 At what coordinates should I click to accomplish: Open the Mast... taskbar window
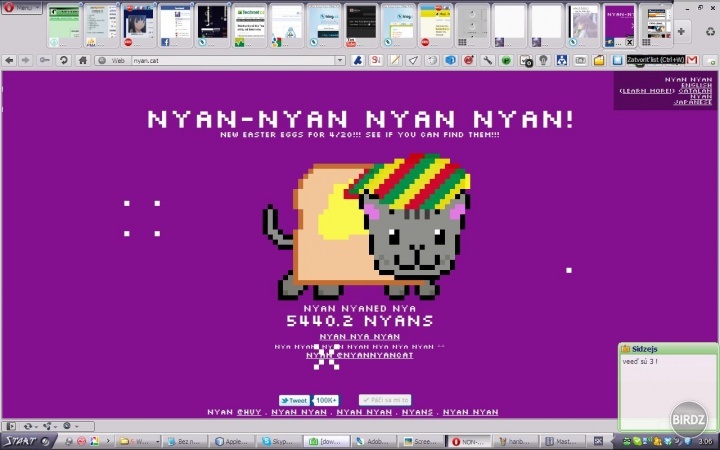[x=561, y=442]
